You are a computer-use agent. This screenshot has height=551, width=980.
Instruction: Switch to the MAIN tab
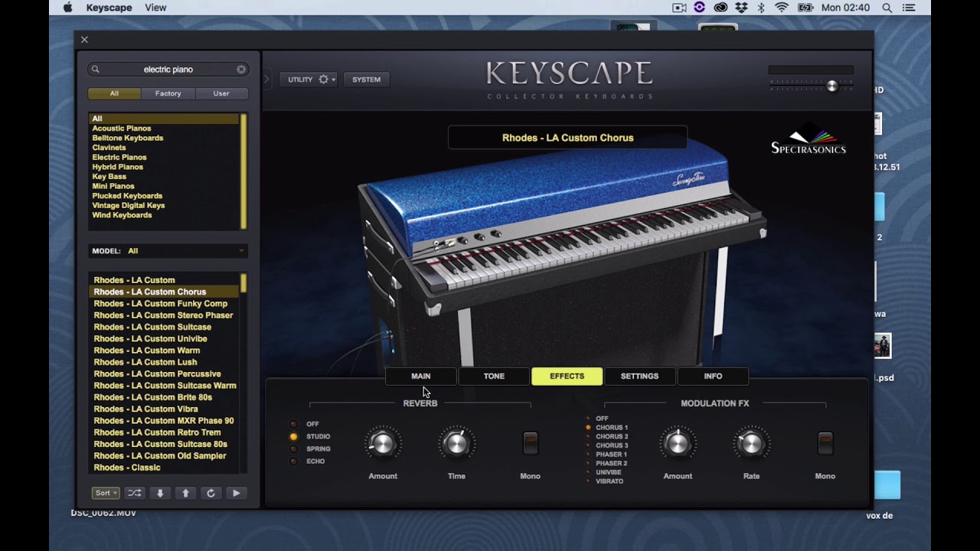pos(421,376)
